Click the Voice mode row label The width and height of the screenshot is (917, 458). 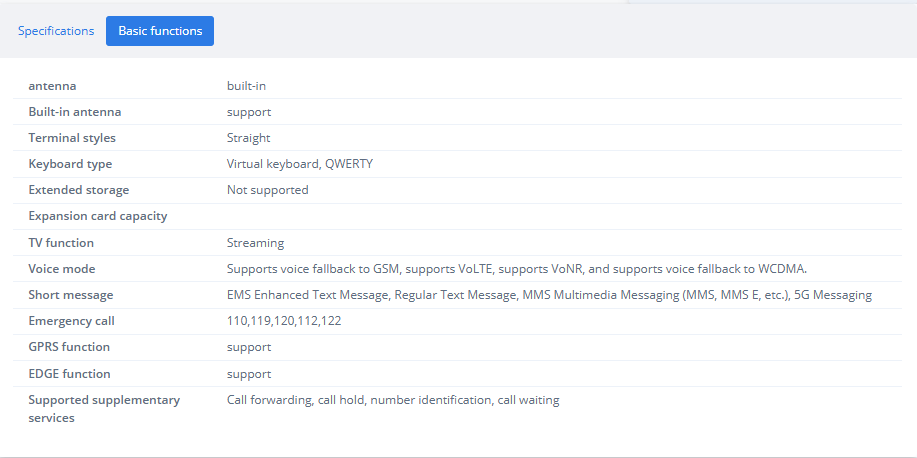(x=61, y=269)
